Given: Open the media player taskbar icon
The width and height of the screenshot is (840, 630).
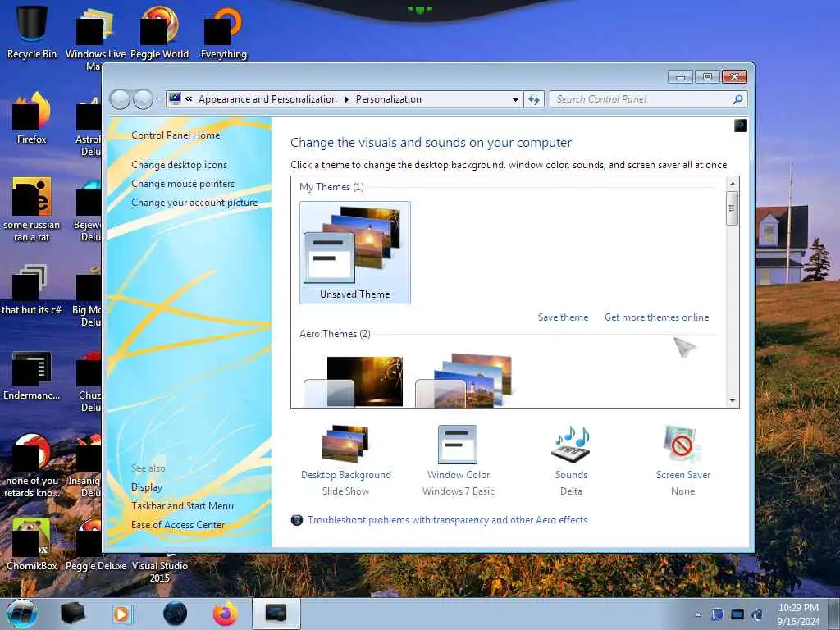Looking at the screenshot, I should click(x=121, y=614).
